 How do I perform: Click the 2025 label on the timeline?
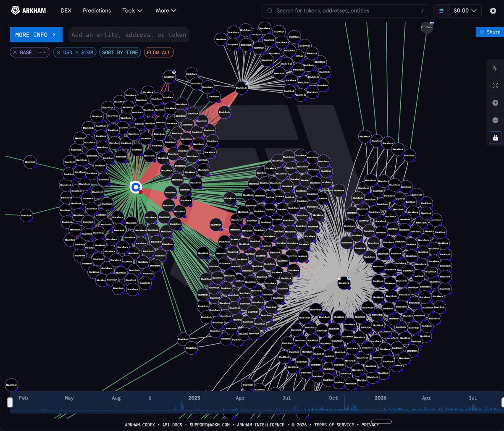click(194, 398)
